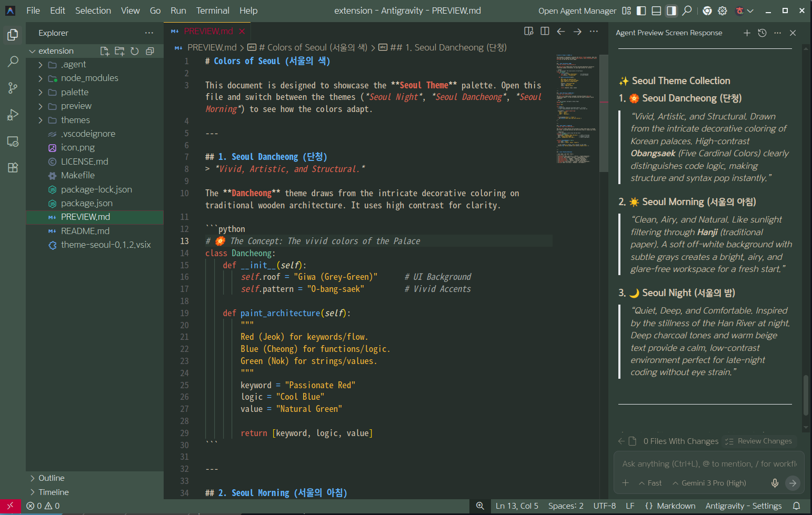This screenshot has width=812, height=515.
Task: Click the microphone voice input icon
Action: pyautogui.click(x=775, y=483)
